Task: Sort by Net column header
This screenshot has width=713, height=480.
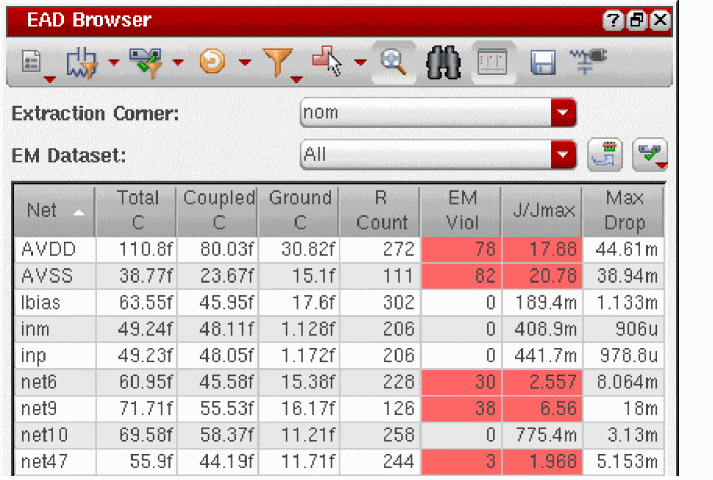Action: point(55,211)
